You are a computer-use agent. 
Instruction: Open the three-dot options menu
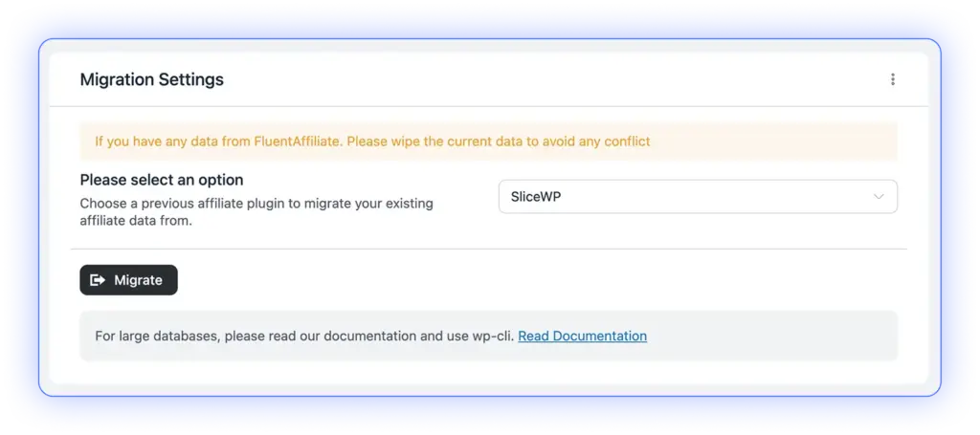892,79
